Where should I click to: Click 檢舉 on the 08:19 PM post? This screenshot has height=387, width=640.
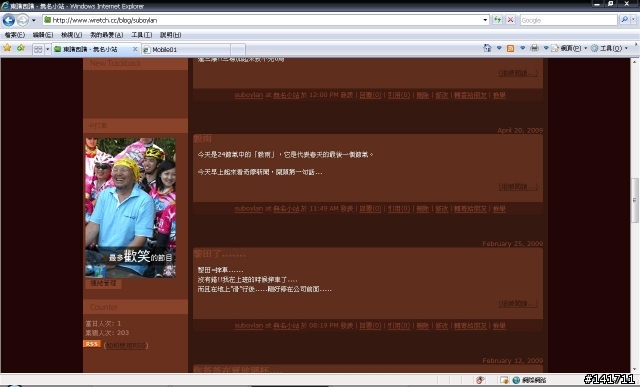[x=499, y=326]
